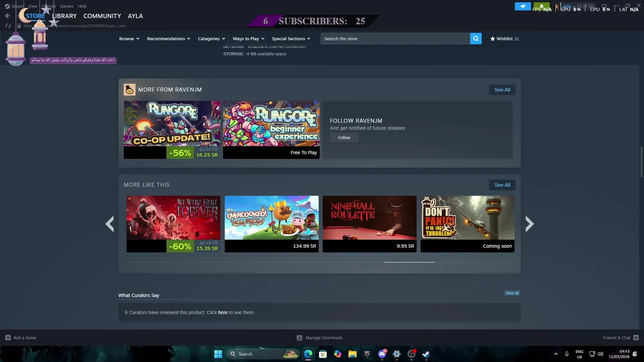The image size is (644, 362).
Task: Open the Wishlist star link
Action: [x=505, y=39]
